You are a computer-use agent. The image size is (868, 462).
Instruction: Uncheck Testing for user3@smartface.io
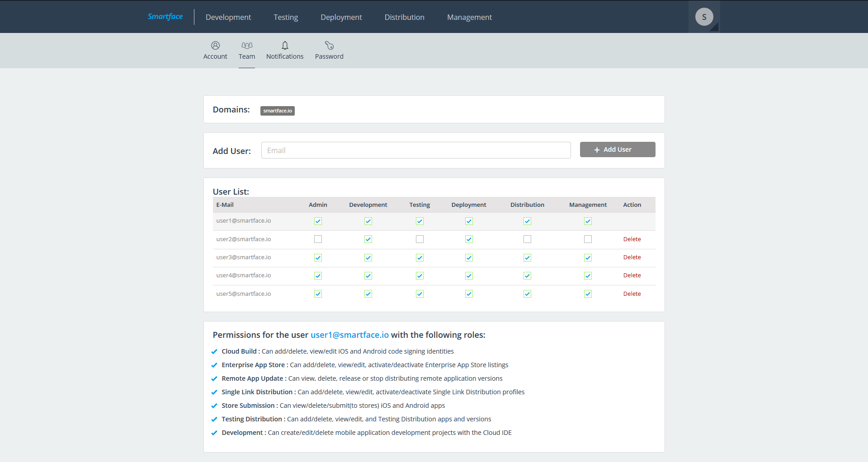[x=420, y=257]
